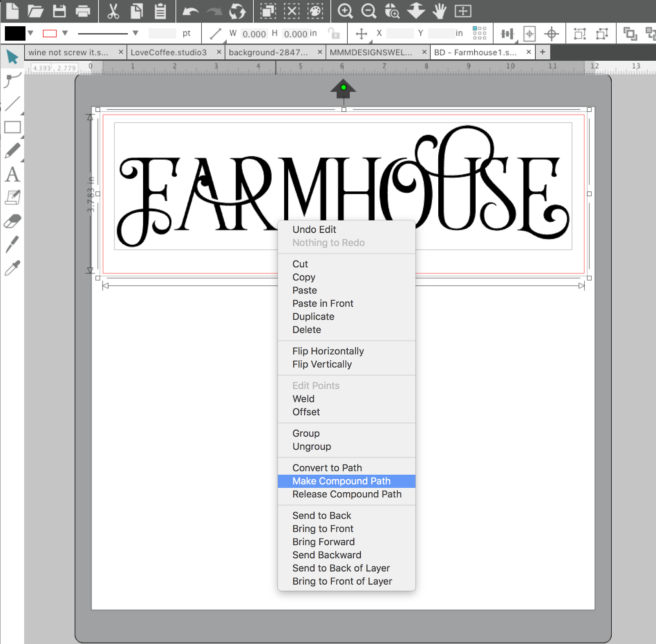This screenshot has width=656, height=644.
Task: Open the fill color dropdown
Action: pyautogui.click(x=30, y=34)
